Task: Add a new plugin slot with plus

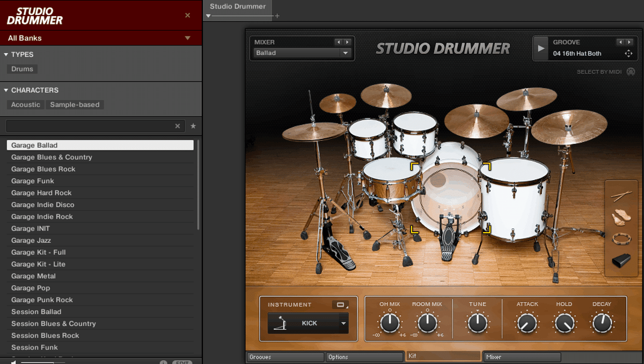Action: tap(277, 16)
